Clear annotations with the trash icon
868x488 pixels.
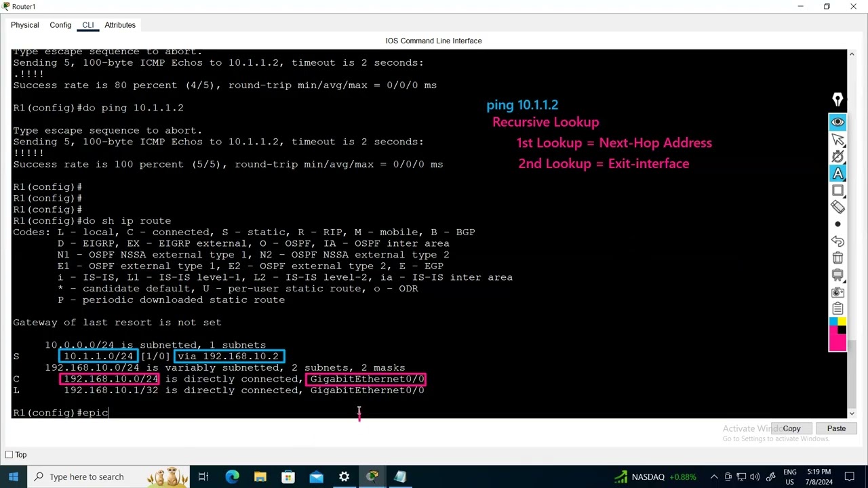tap(837, 258)
